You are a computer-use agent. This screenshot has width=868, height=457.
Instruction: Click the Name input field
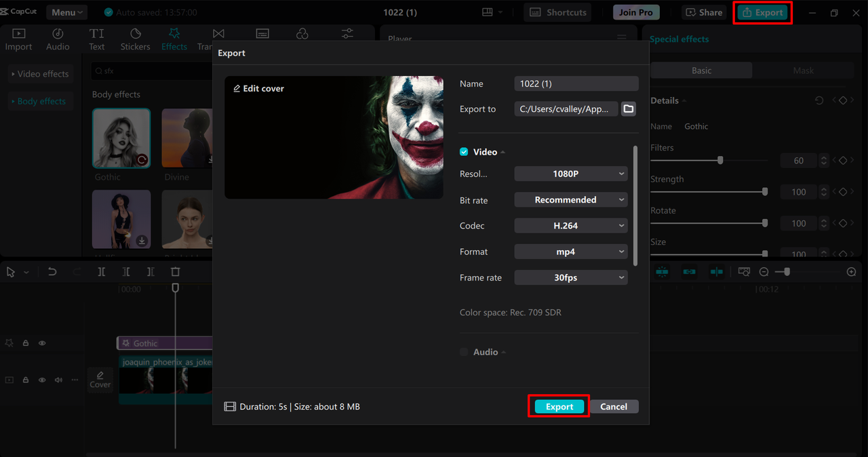[x=576, y=83]
